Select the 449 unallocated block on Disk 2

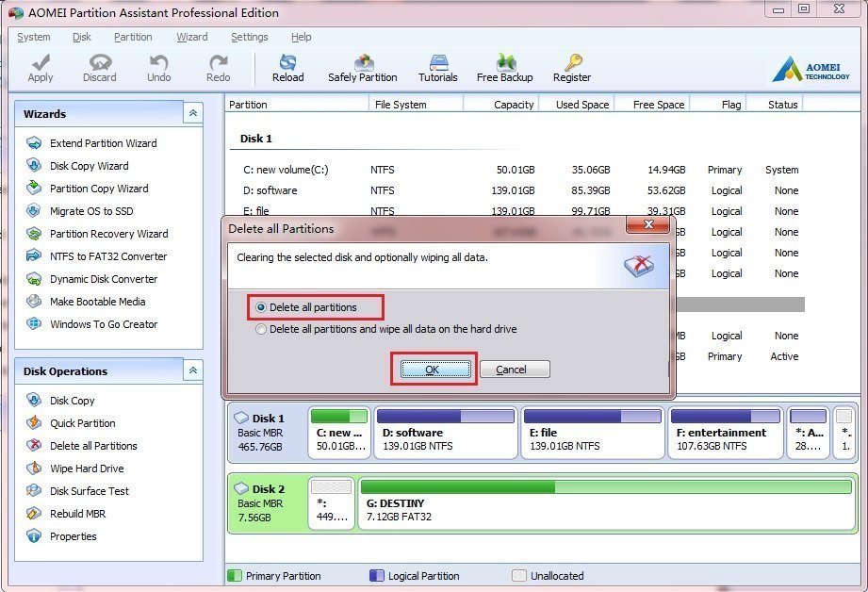click(x=332, y=503)
